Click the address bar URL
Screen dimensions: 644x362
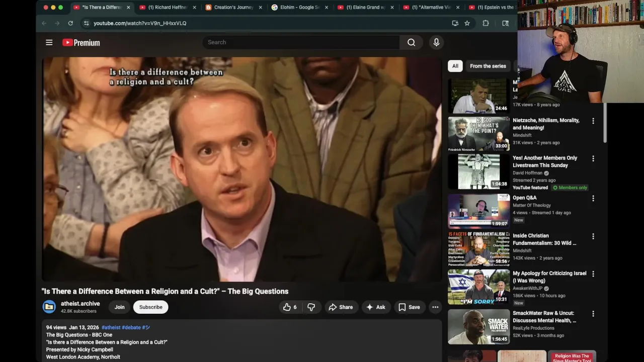140,23
